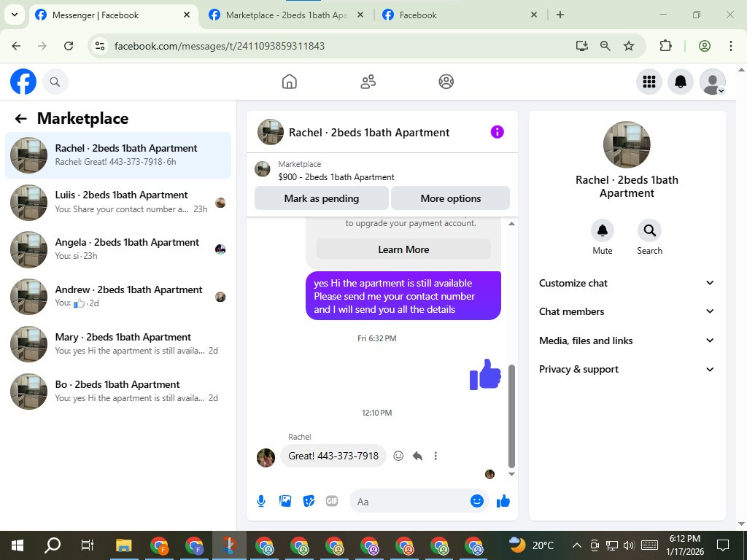
Task: Open the Notifications bell in top bar
Action: click(x=681, y=82)
